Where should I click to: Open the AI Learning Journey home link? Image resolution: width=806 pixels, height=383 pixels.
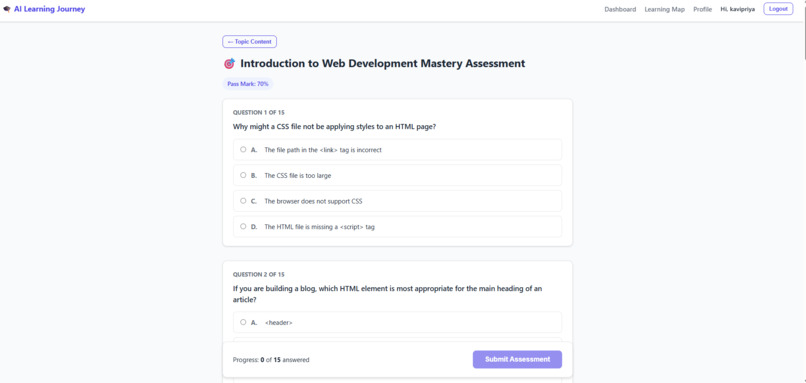(49, 9)
